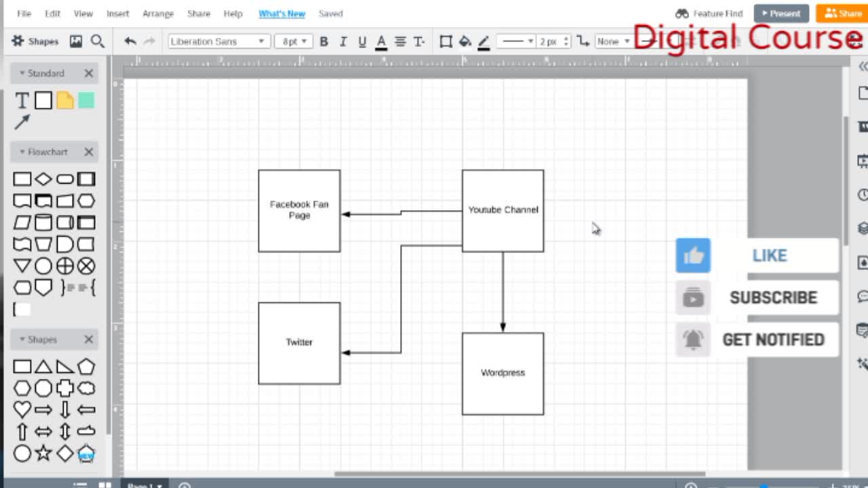Open the text options T icon

(419, 41)
